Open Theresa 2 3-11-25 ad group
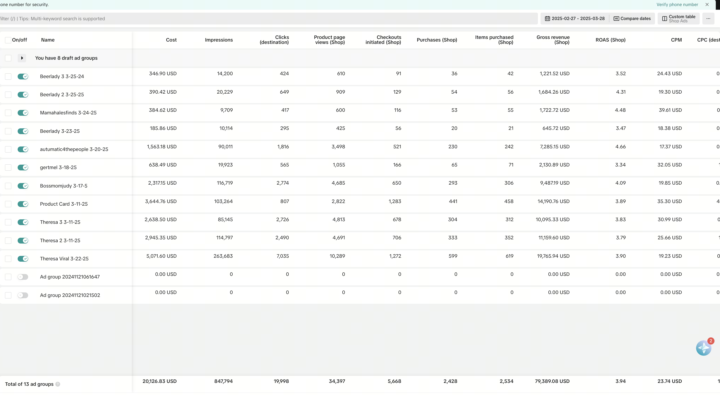The width and height of the screenshot is (720, 395). click(x=60, y=240)
